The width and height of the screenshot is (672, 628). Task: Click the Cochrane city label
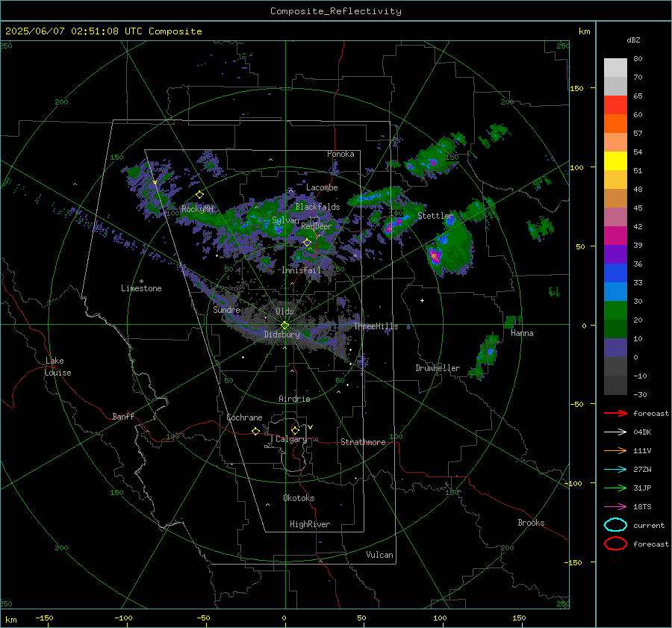[244, 417]
